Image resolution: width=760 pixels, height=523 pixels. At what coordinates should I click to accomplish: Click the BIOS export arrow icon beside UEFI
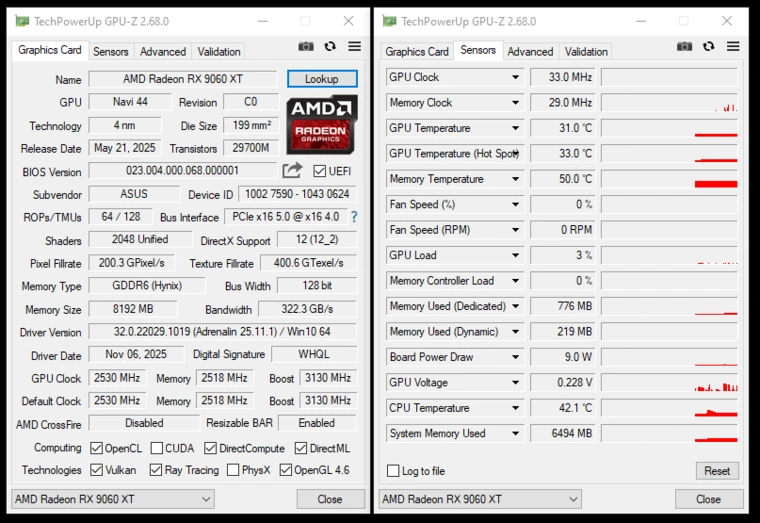coord(292,171)
